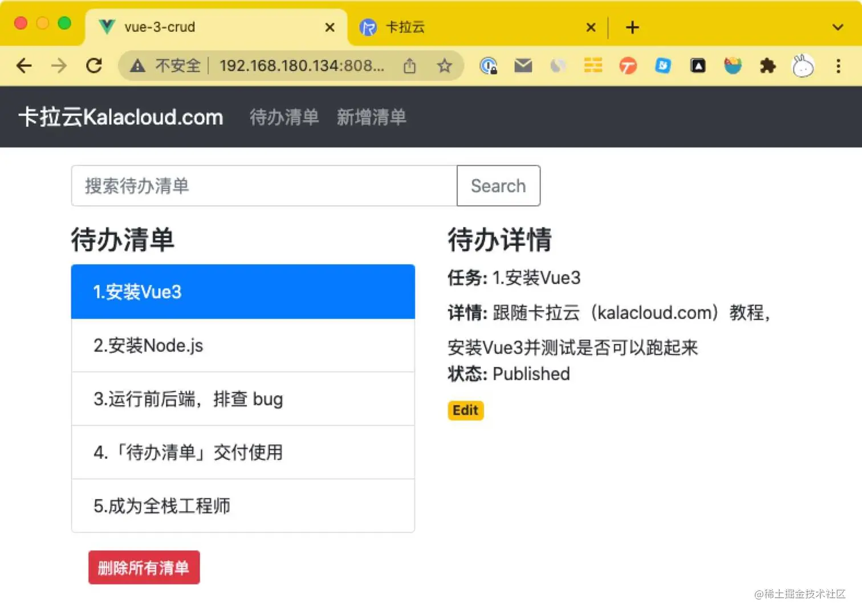Viewport: 862px width, 616px height.
Task: Select list item 2.安装Node.js
Action: pyautogui.click(x=243, y=345)
